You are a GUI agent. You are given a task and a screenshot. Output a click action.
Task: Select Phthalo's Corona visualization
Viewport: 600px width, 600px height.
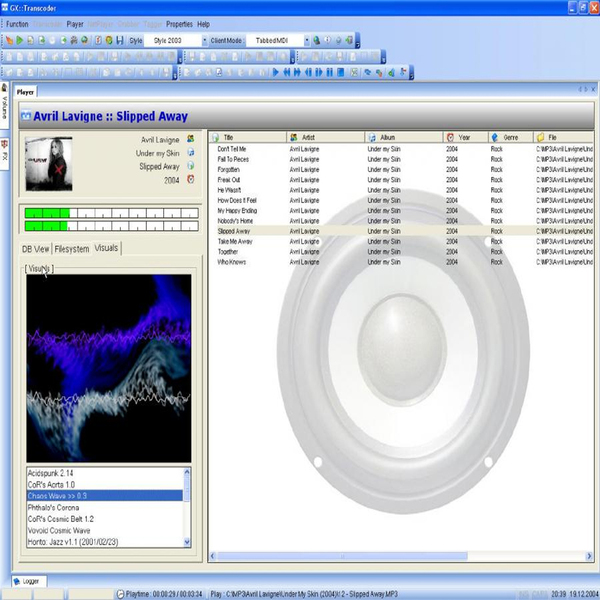(x=104, y=507)
